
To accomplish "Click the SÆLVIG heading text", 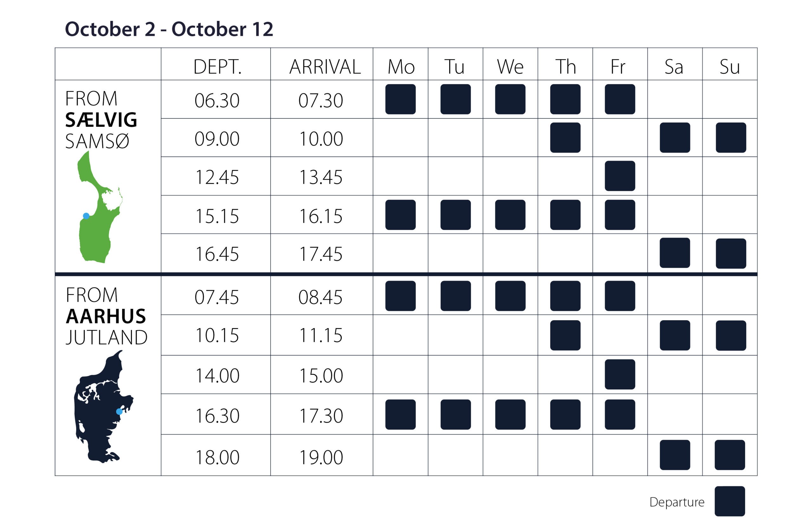I will point(101,120).
